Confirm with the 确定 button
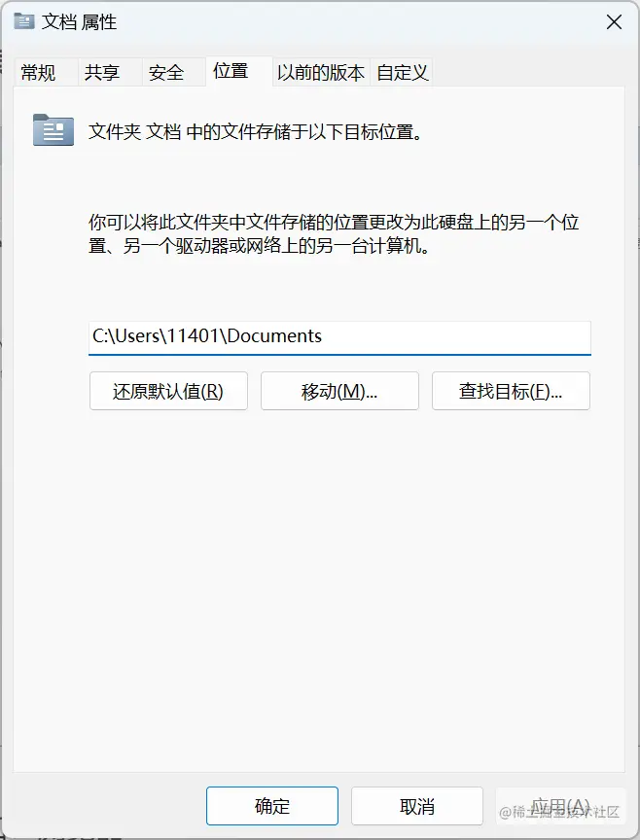 (272, 806)
